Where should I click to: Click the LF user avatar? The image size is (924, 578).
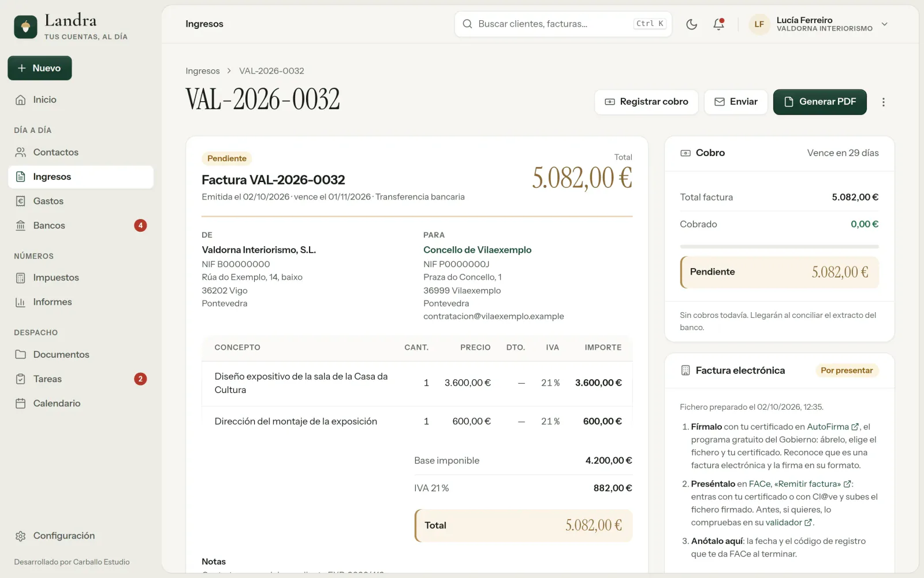click(759, 24)
